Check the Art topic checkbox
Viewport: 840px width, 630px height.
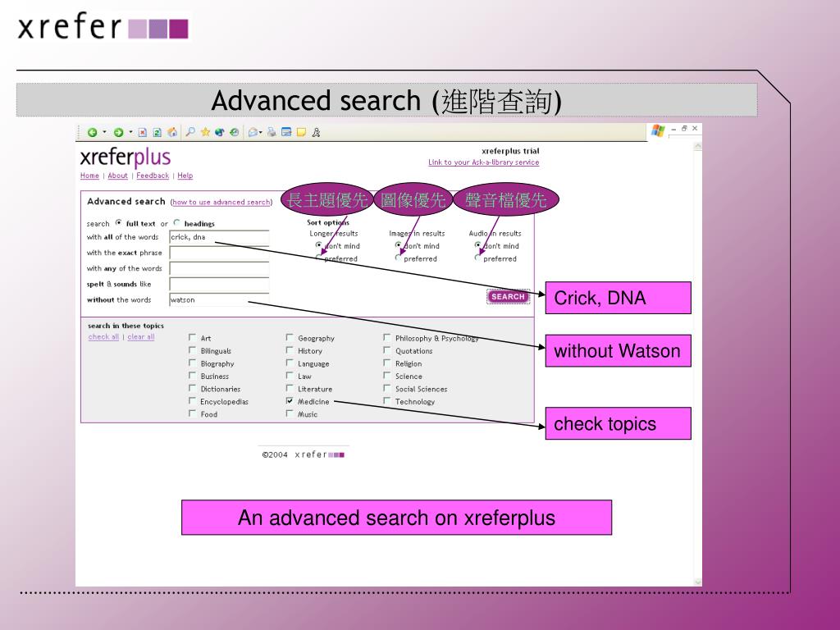tap(192, 337)
